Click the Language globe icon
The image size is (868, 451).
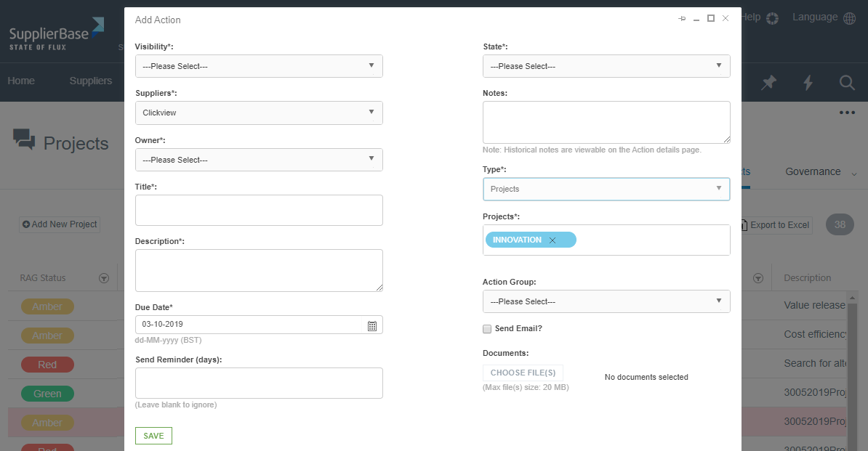tap(849, 18)
